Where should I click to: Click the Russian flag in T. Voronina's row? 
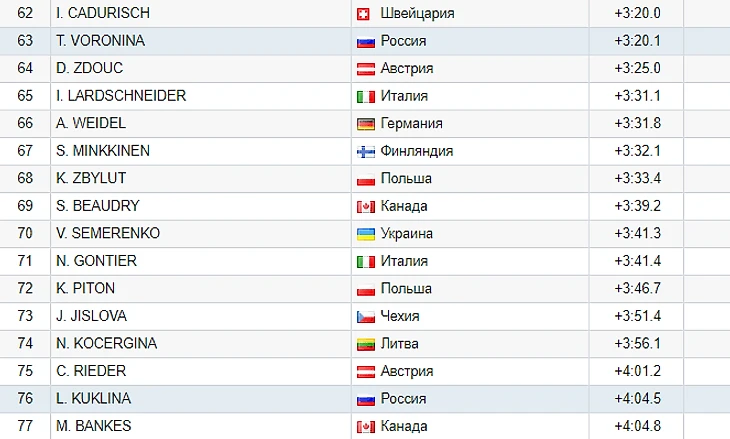click(x=365, y=41)
